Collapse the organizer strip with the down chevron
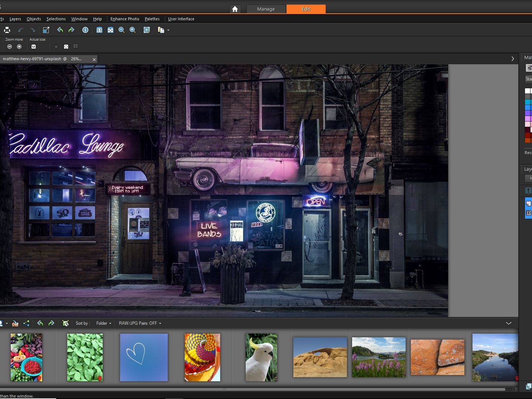Viewport: 532px width, 399px height. tap(509, 323)
